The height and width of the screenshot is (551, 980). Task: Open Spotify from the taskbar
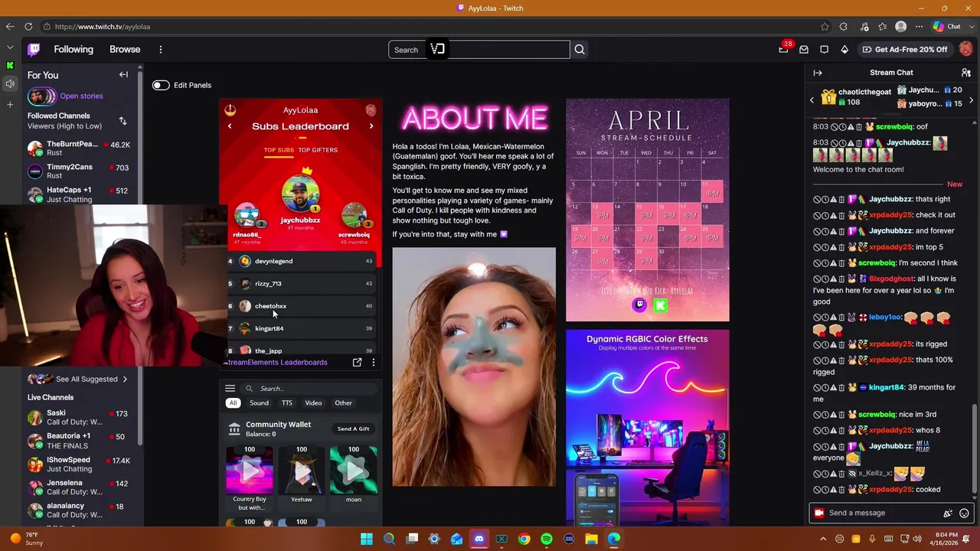(546, 539)
